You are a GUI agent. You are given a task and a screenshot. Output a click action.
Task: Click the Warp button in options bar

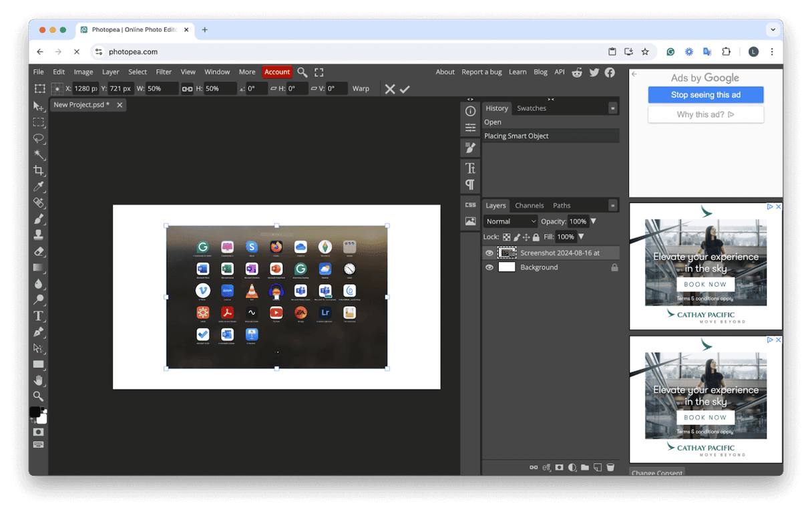click(x=361, y=89)
